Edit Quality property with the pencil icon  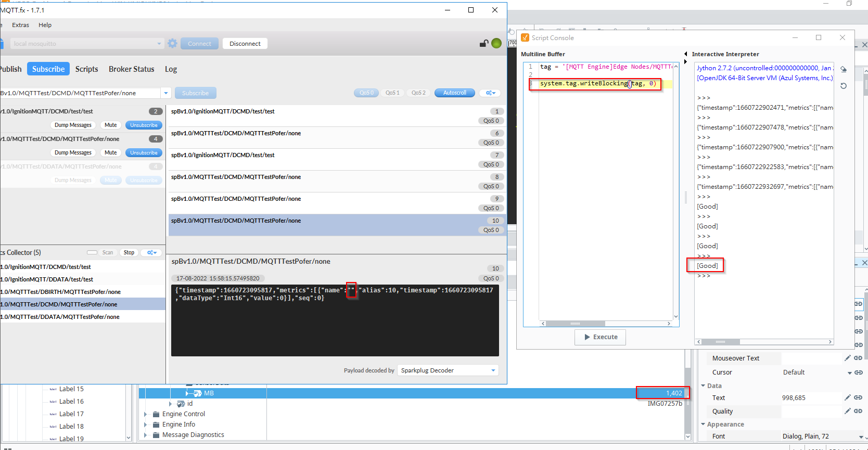[847, 411]
